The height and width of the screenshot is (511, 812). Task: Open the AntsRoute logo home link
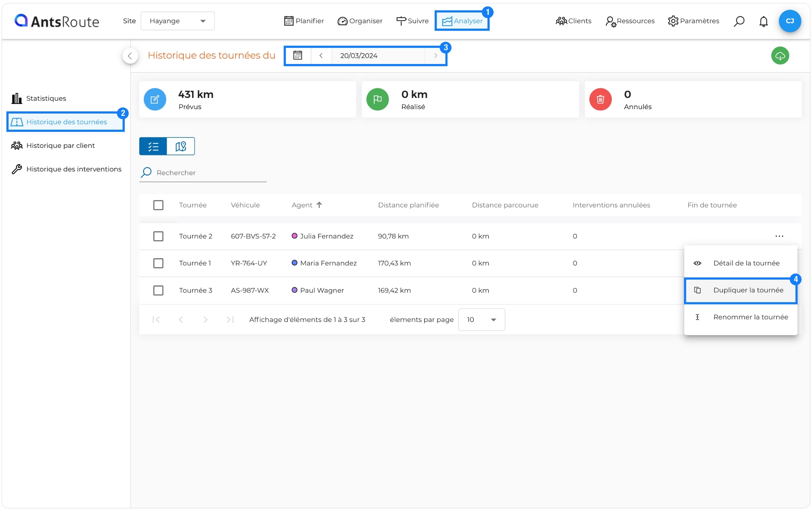[57, 21]
